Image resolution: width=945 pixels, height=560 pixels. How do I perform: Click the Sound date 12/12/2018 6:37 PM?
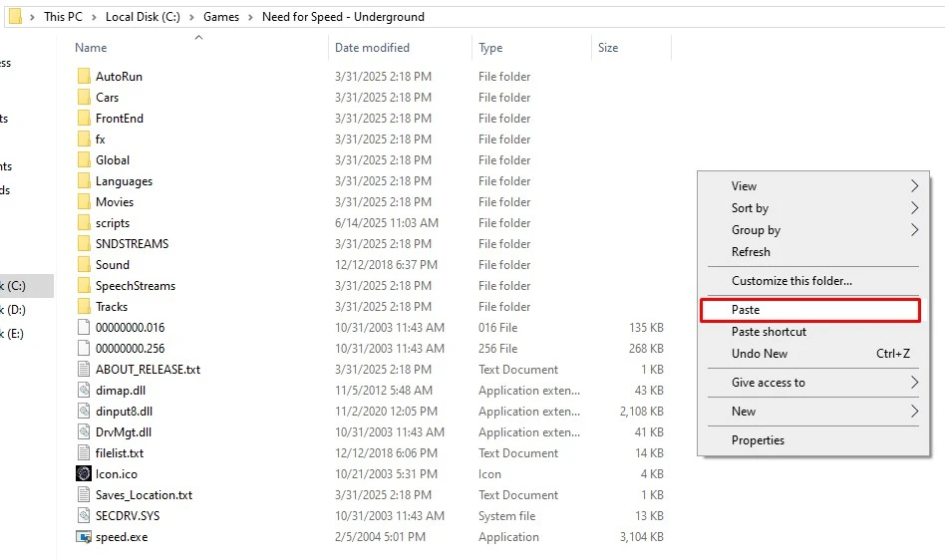click(387, 265)
